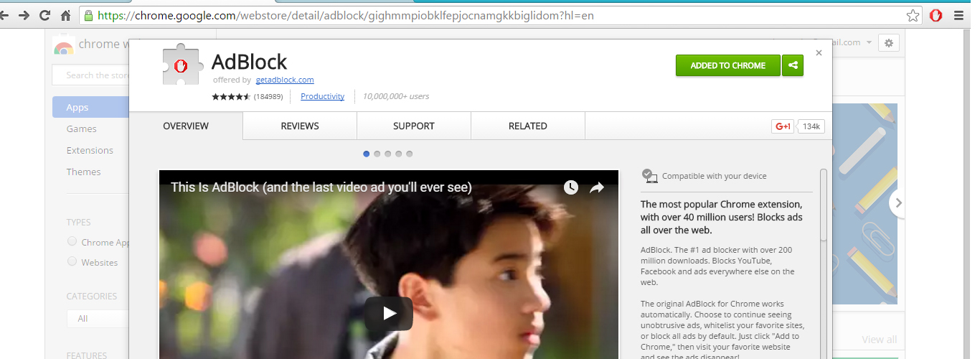The width and height of the screenshot is (980, 359).
Task: Click the description panel scrollbar
Action: point(824,205)
